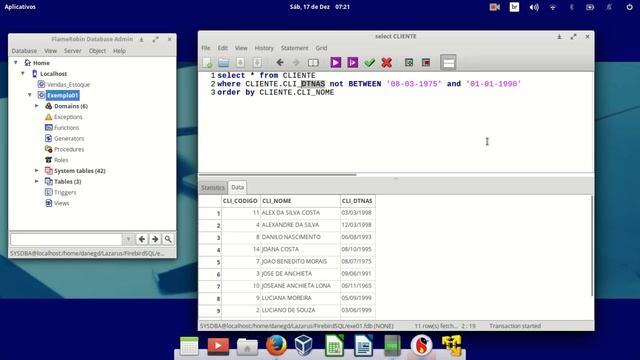
Task: Select the Roles tree item
Action: (61, 160)
